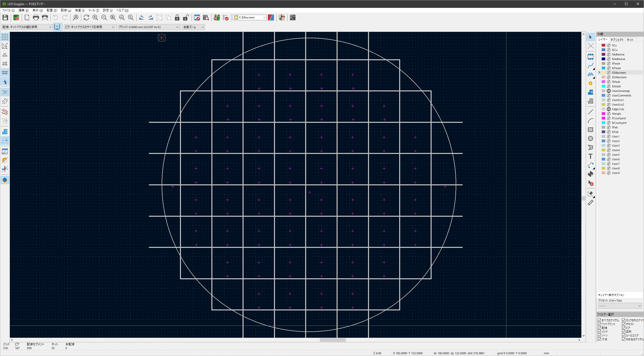Toggle visibility of B.Silkscreen layer
The width and height of the screenshot is (644, 356).
pyautogui.click(x=609, y=77)
